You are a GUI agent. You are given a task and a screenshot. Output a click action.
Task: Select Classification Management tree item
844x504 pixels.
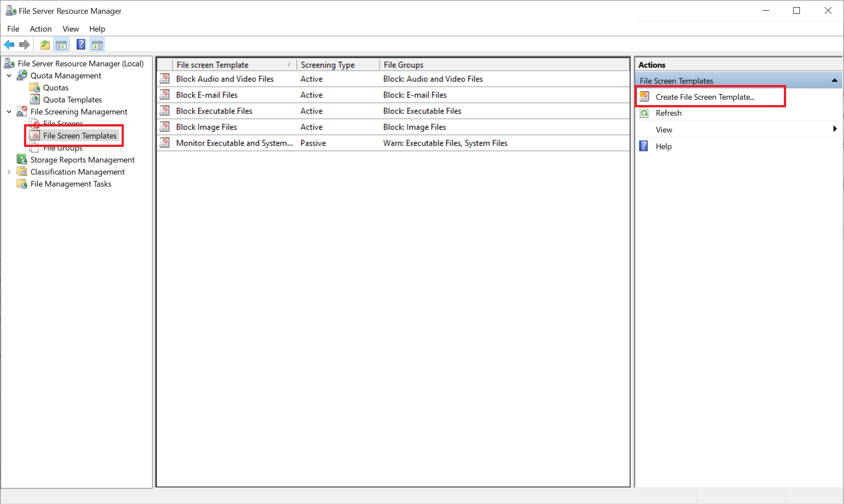click(77, 172)
